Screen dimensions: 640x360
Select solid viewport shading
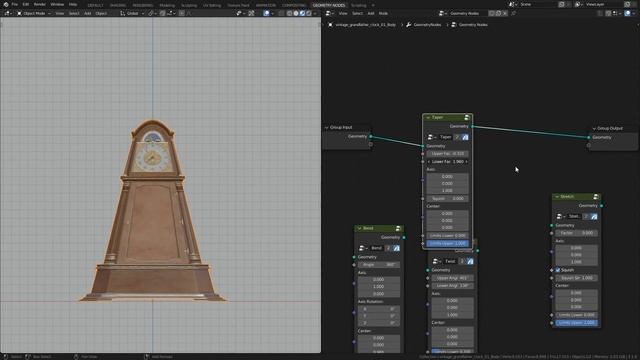tap(296, 13)
